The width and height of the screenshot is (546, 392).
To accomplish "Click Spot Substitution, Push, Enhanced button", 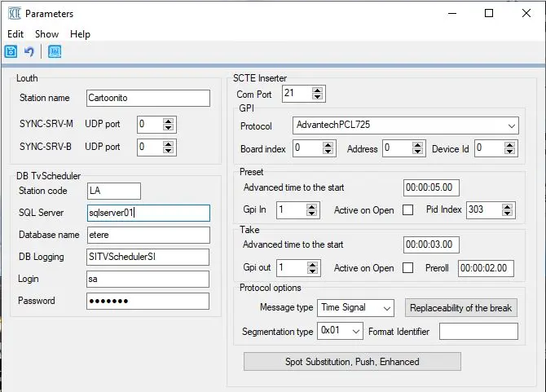I will tap(352, 361).
